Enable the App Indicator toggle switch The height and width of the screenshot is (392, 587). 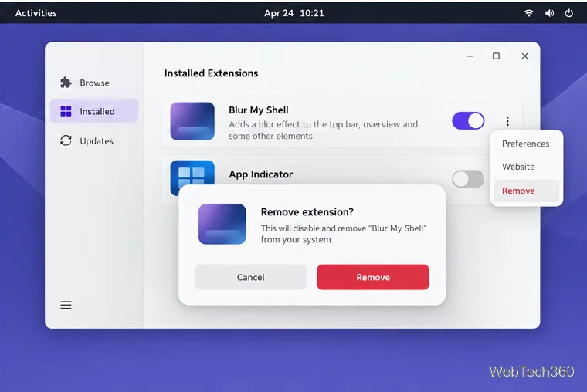click(x=468, y=179)
